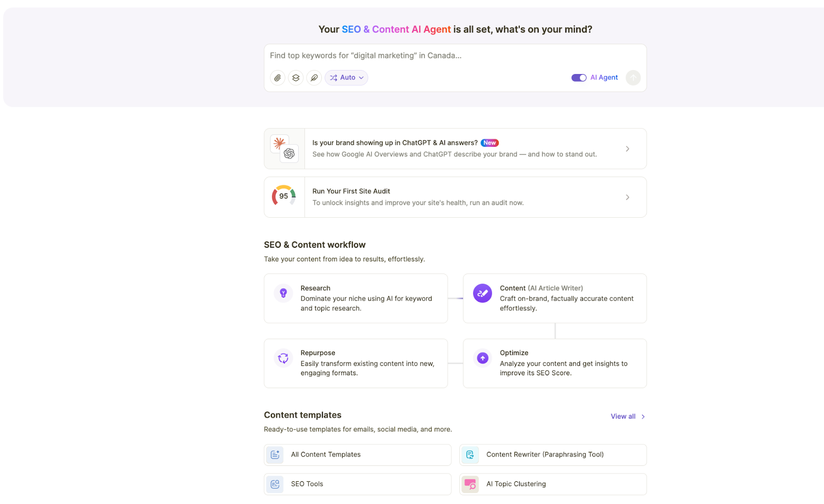Click the Research lightbulb icon
Viewport: 824px width, 504px height.
point(283,292)
